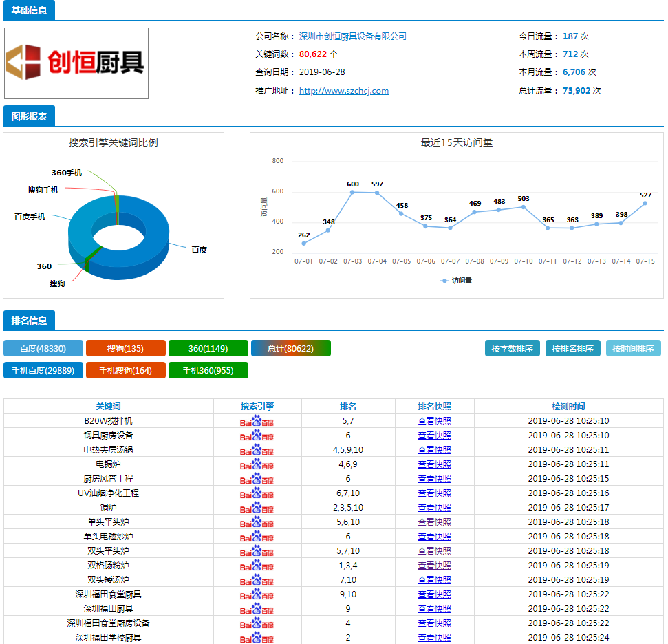Select the 百度(48330) filter tab
The height and width of the screenshot is (644, 668).
(x=43, y=348)
